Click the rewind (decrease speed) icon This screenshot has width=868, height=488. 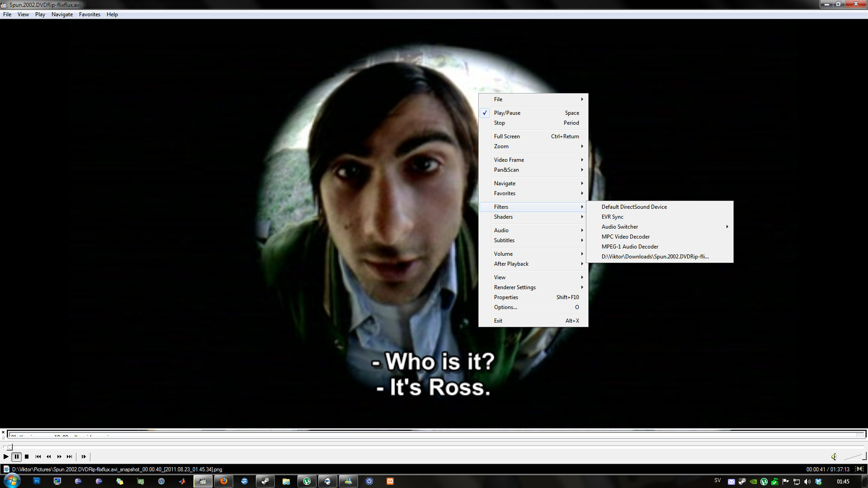point(49,456)
